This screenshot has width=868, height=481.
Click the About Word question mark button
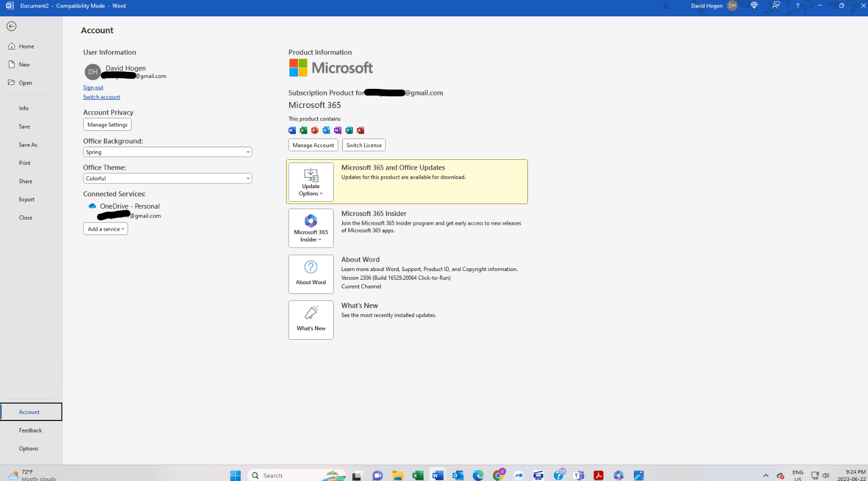(x=311, y=274)
